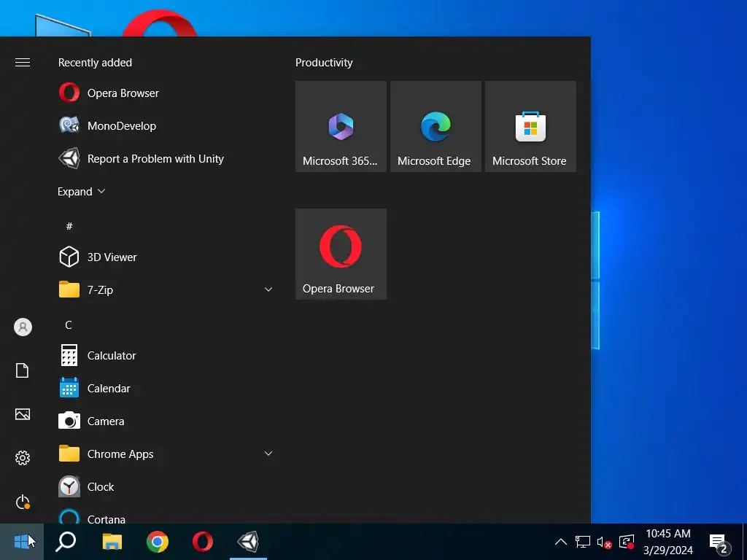The image size is (747, 560).
Task: Launch the Opera Browser pinned tile
Action: [x=341, y=254]
